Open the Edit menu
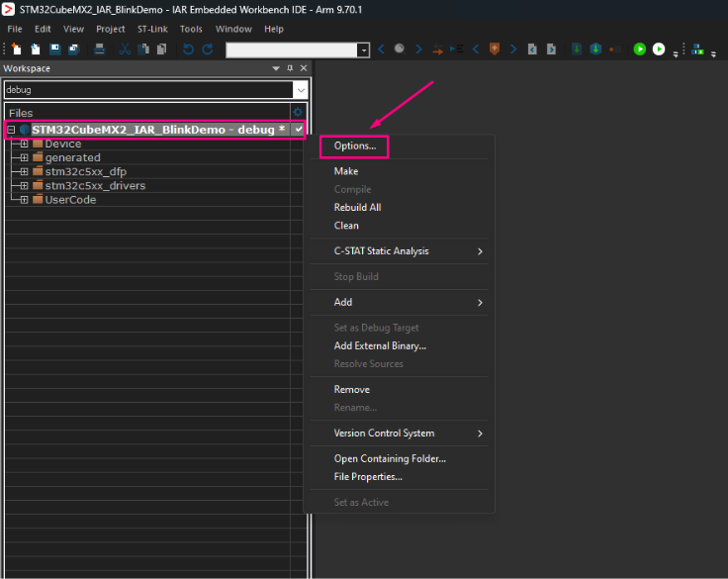 (43, 29)
